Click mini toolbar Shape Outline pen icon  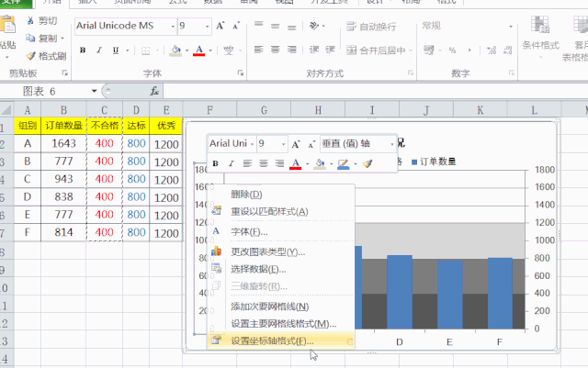(343, 163)
